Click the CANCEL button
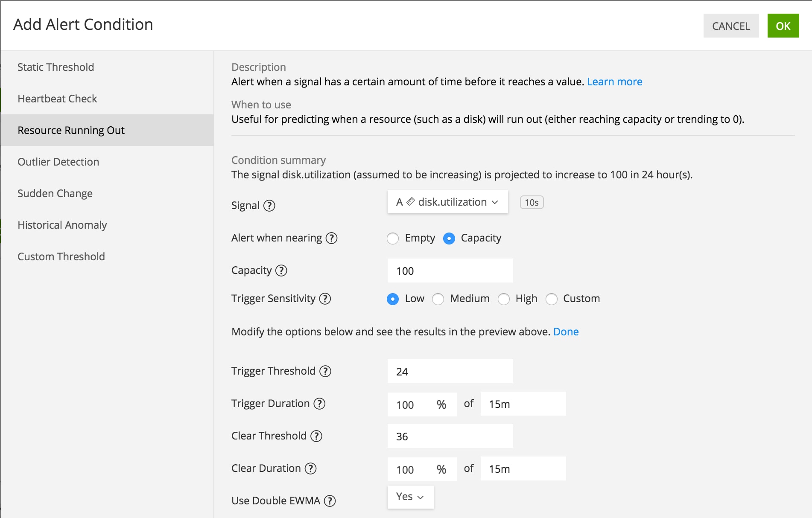This screenshot has width=812, height=518. [x=731, y=26]
